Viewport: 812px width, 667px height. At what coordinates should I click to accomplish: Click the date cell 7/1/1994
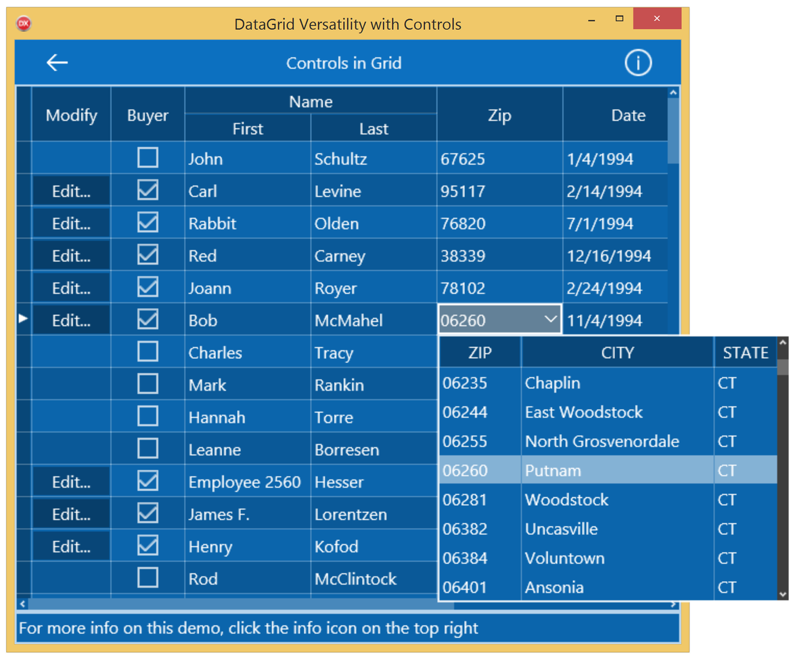coord(616,223)
